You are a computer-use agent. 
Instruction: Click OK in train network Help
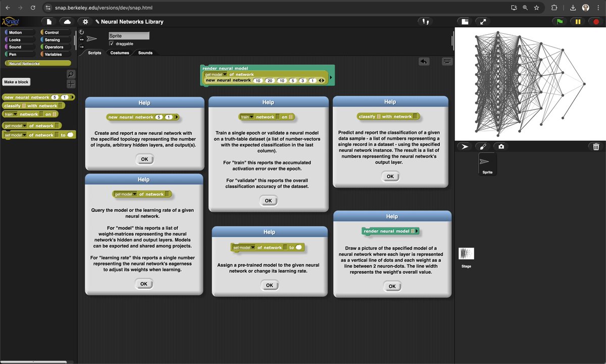268,200
